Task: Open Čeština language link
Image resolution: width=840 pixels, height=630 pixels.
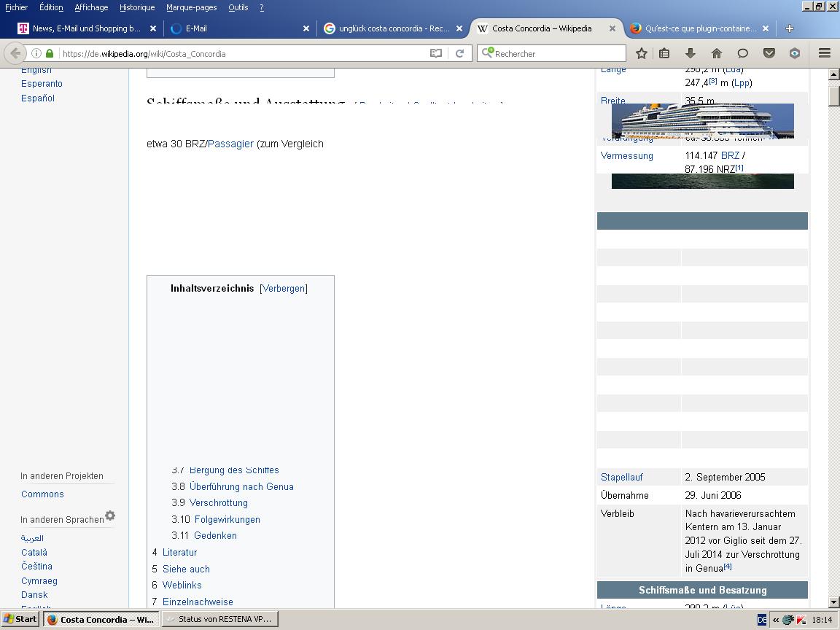Action: pyautogui.click(x=36, y=567)
